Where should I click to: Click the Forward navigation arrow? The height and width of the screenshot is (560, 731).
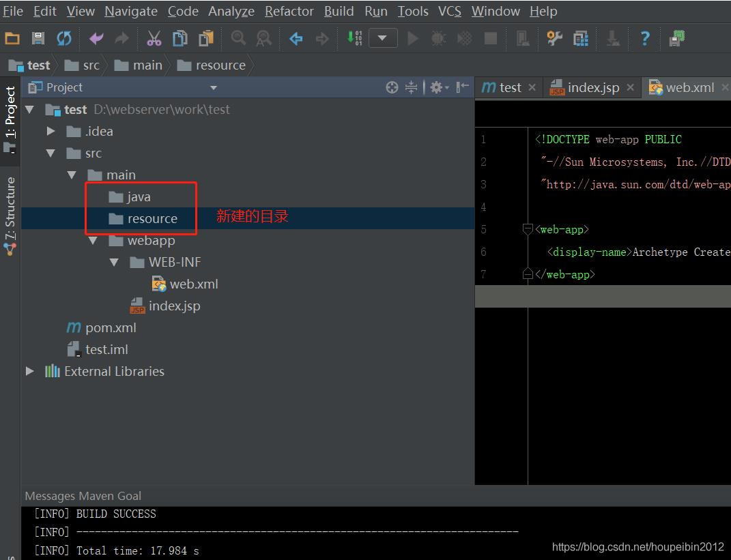[322, 38]
